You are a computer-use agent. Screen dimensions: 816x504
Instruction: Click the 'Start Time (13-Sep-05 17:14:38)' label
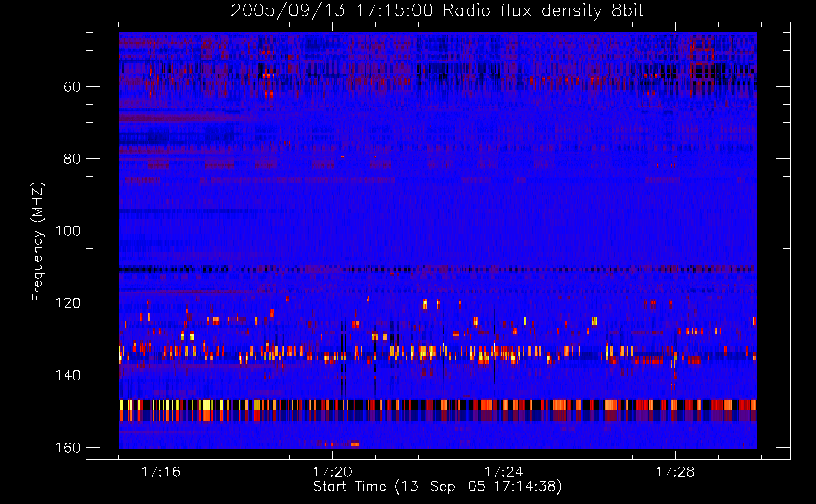point(437,487)
